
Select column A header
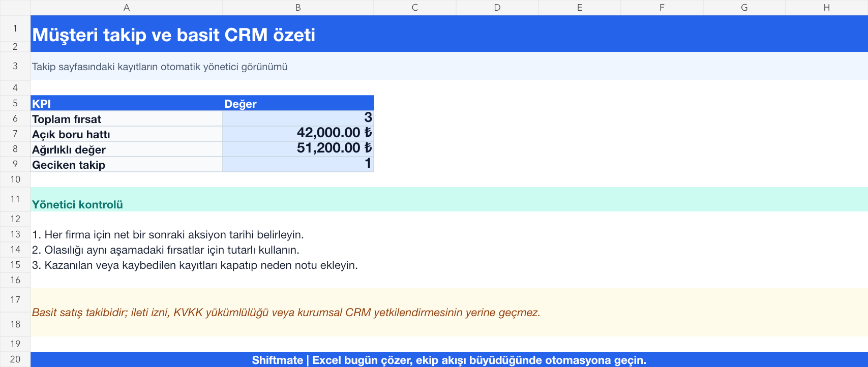click(x=127, y=8)
